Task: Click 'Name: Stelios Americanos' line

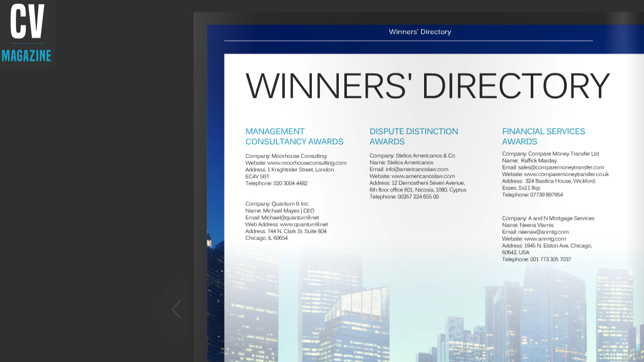Action: pyautogui.click(x=401, y=163)
